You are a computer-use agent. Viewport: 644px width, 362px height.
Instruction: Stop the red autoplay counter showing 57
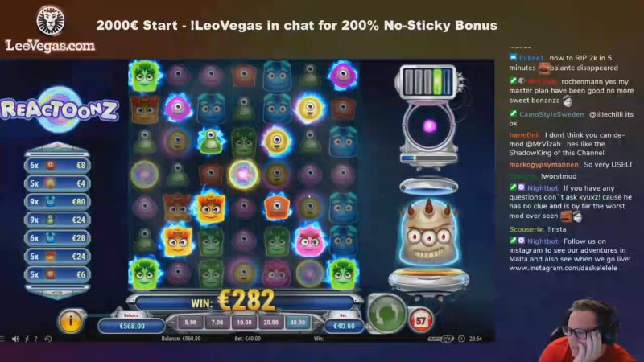coord(420,319)
